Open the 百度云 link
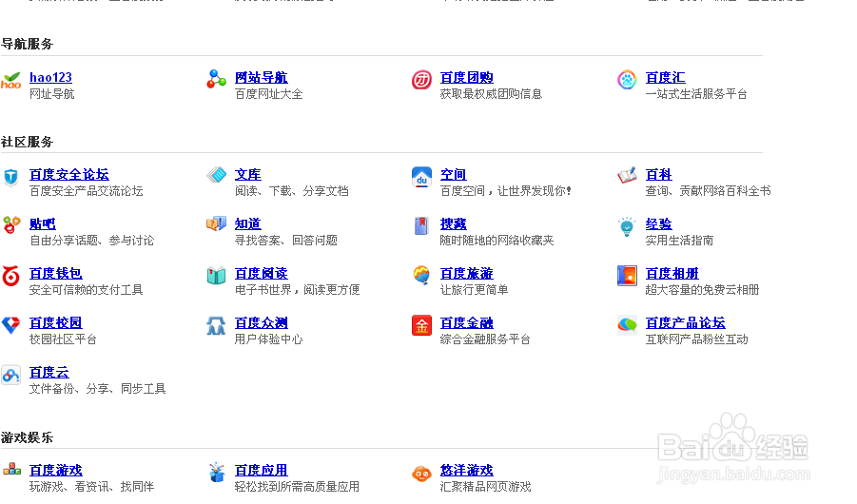 point(49,373)
